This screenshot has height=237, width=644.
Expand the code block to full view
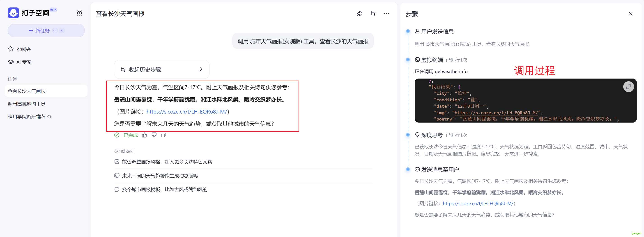628,87
